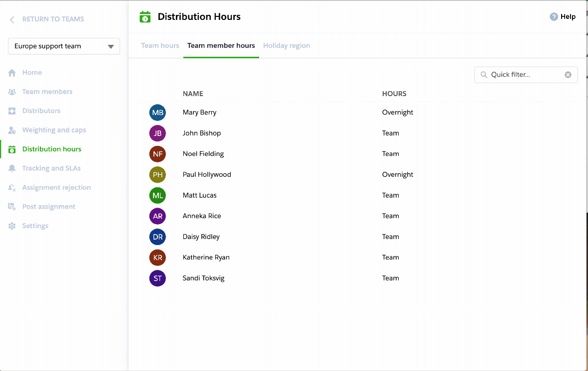Image resolution: width=588 pixels, height=371 pixels.
Task: Open Distributors in the sidebar
Action: pos(41,111)
